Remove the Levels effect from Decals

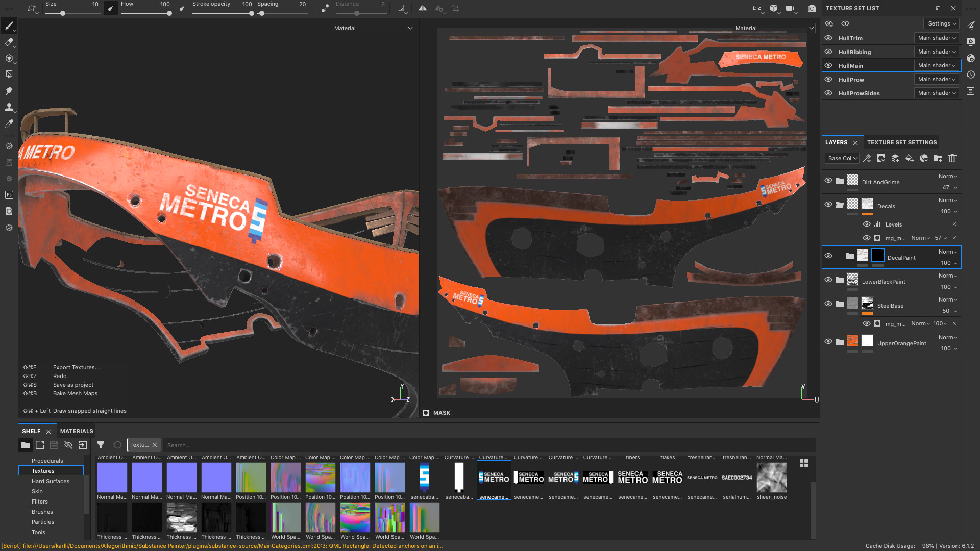point(954,224)
